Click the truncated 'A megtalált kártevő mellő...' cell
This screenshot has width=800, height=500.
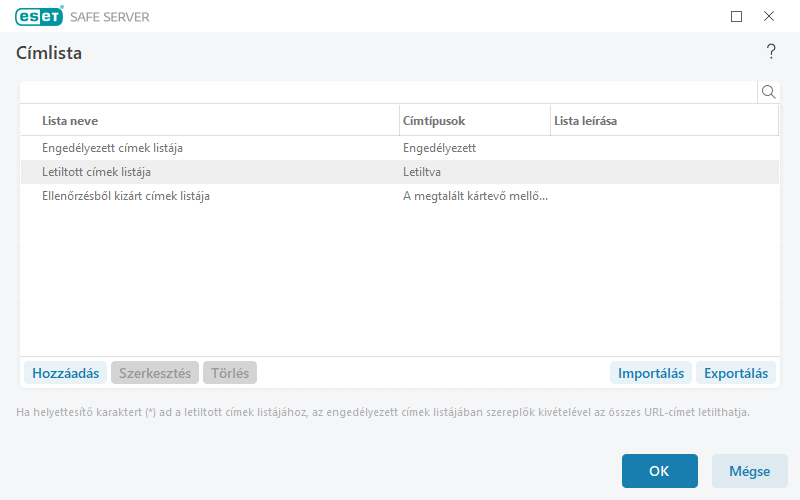tap(475, 196)
